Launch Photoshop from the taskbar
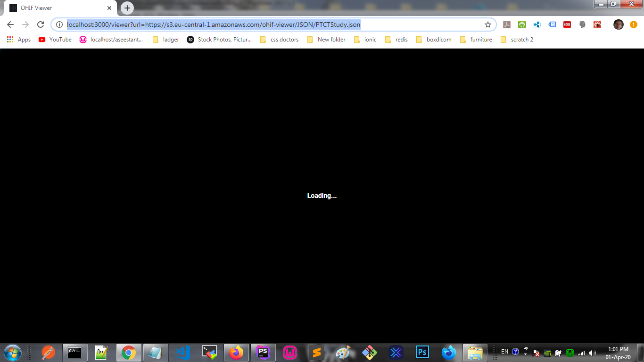The width and height of the screenshot is (644, 362). 422,352
